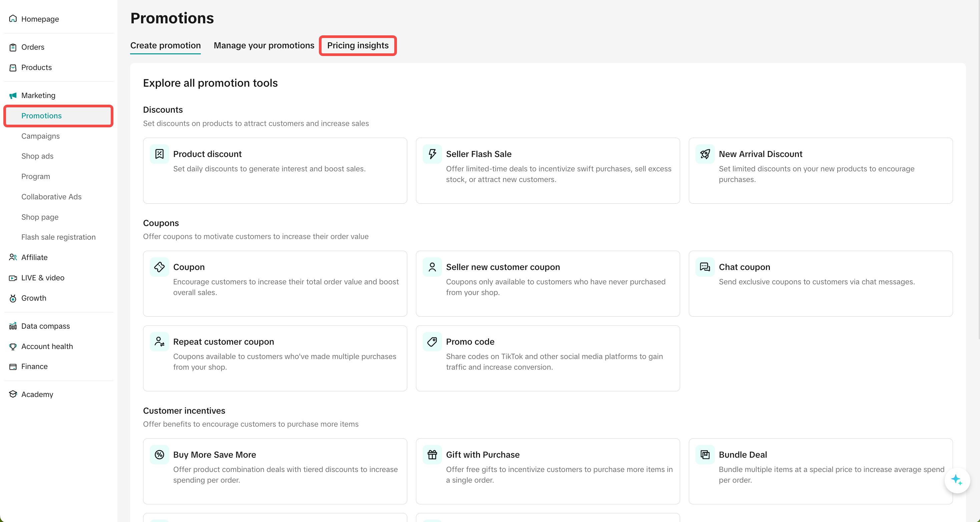Go to Campaigns in the sidebar

pos(40,136)
